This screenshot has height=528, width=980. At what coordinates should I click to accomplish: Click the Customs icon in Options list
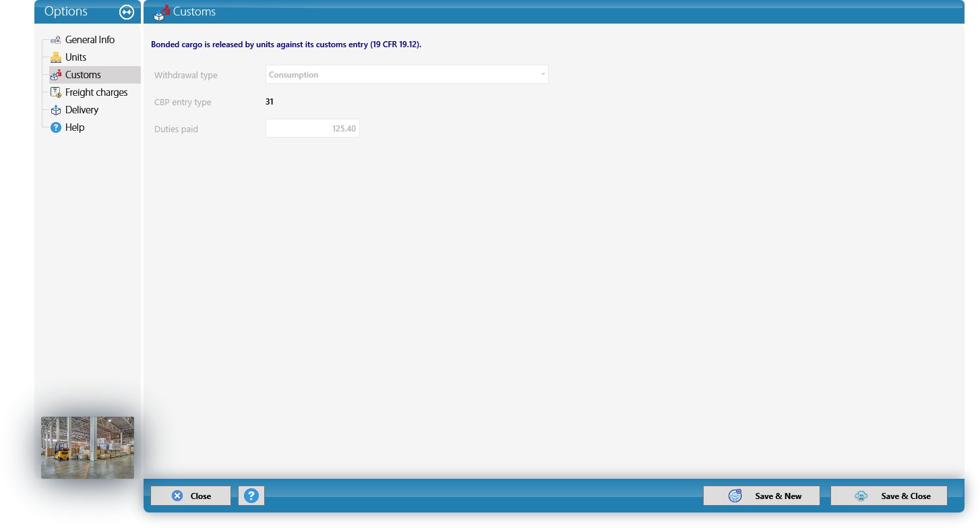[x=56, y=75]
